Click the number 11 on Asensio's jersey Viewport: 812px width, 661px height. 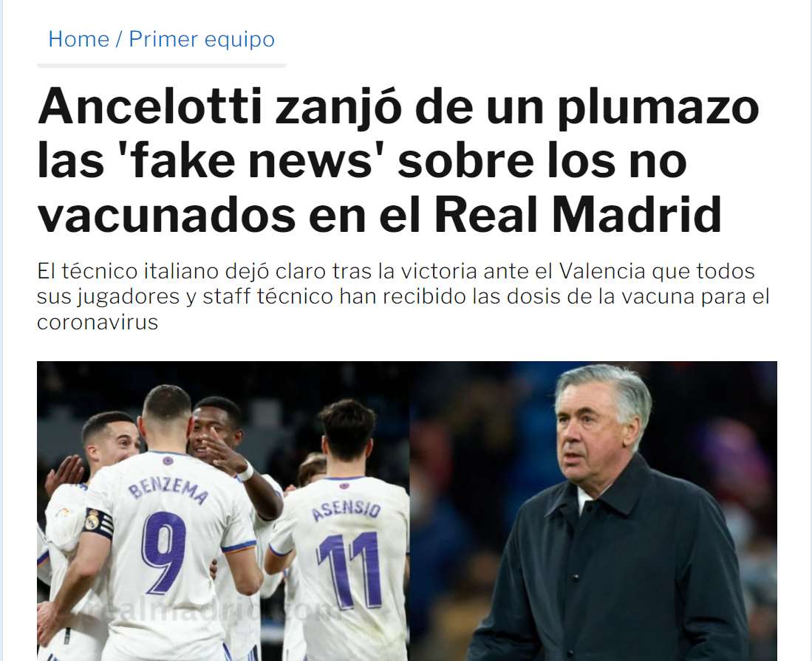[x=350, y=570]
